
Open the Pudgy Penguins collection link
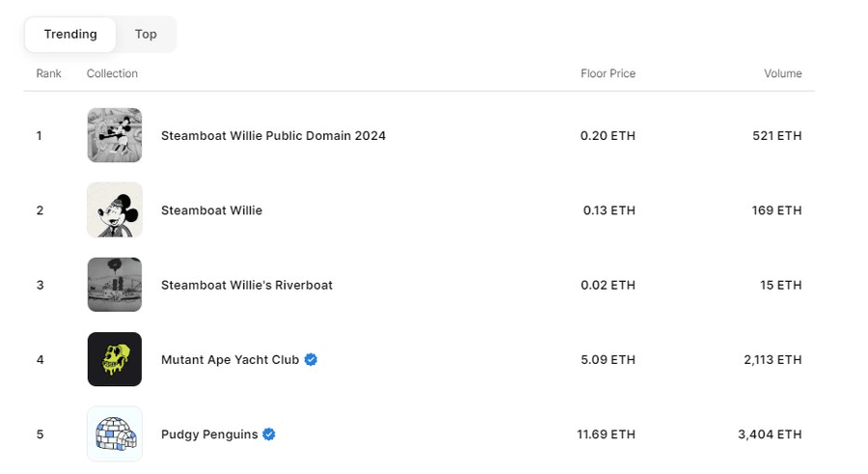(x=209, y=434)
